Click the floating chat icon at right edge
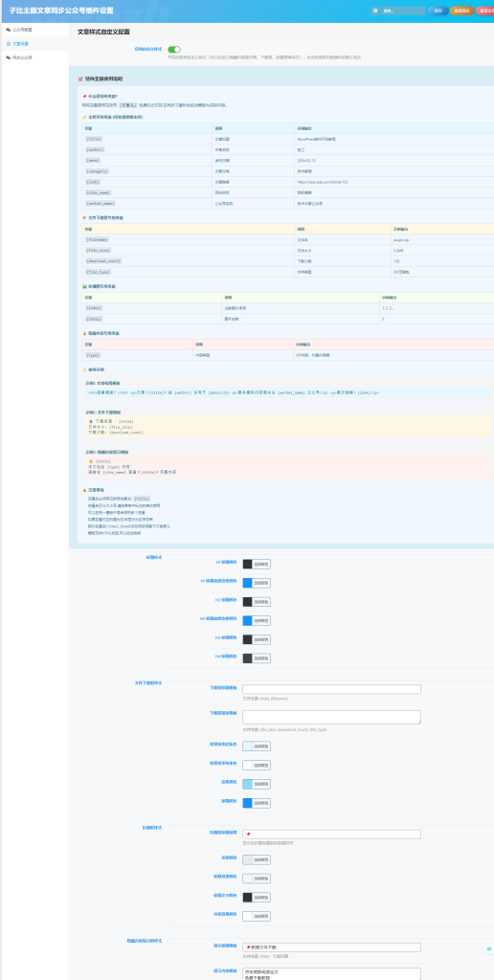The image size is (494, 980). tap(489, 949)
